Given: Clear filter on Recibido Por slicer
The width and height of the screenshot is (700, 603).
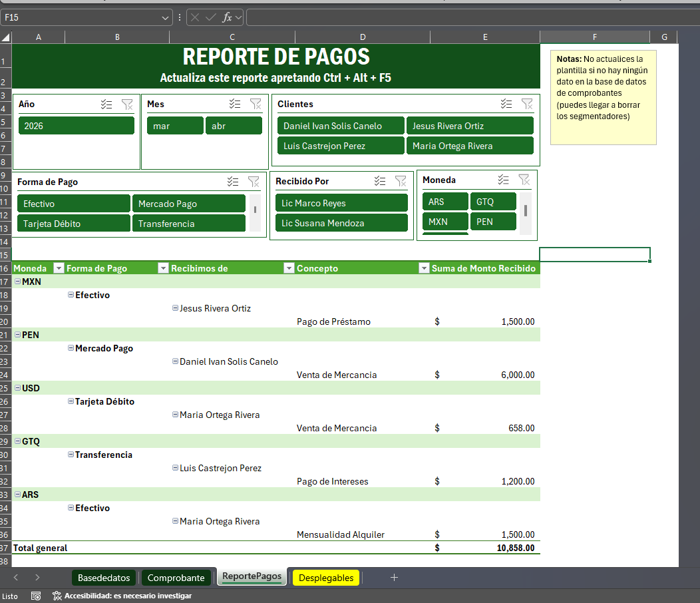Looking at the screenshot, I should click(x=401, y=181).
